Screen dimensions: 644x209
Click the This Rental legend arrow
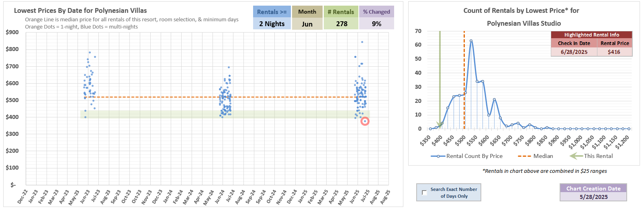pos(576,156)
